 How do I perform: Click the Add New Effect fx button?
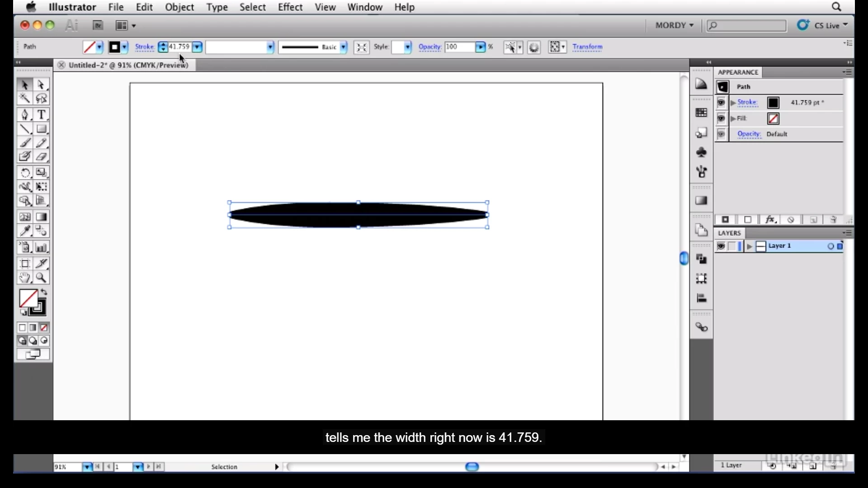tap(770, 220)
